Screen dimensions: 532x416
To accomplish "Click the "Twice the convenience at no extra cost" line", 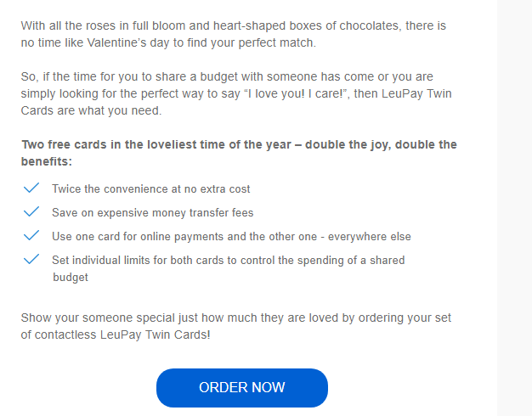I will (x=151, y=188).
